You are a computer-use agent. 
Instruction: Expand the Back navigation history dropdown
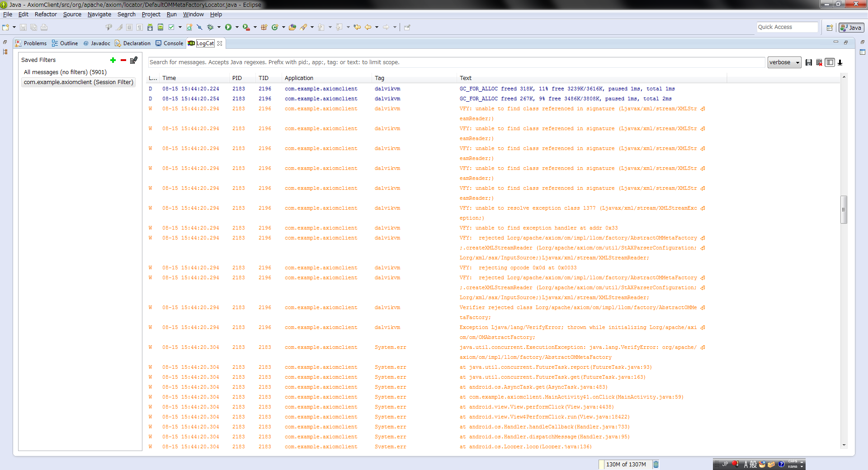[x=377, y=27]
